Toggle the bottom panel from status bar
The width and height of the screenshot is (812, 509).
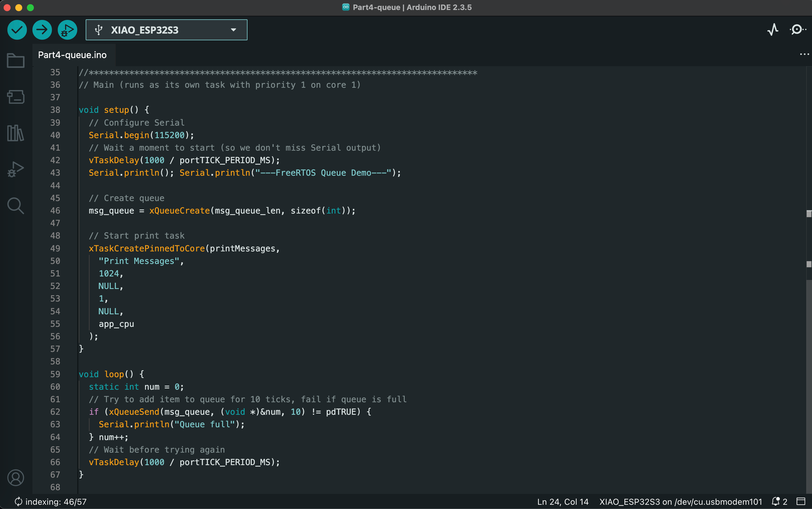[801, 502]
